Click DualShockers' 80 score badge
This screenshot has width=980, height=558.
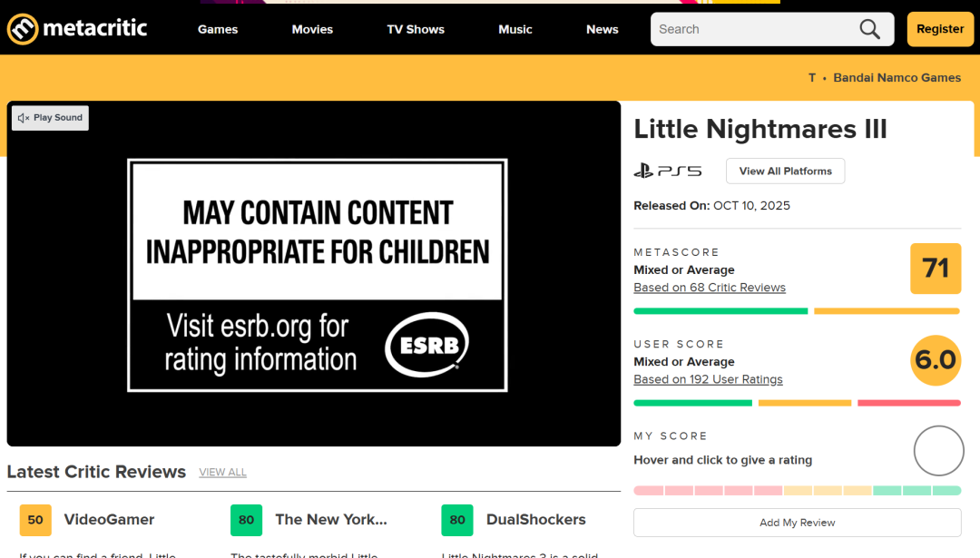coord(457,520)
